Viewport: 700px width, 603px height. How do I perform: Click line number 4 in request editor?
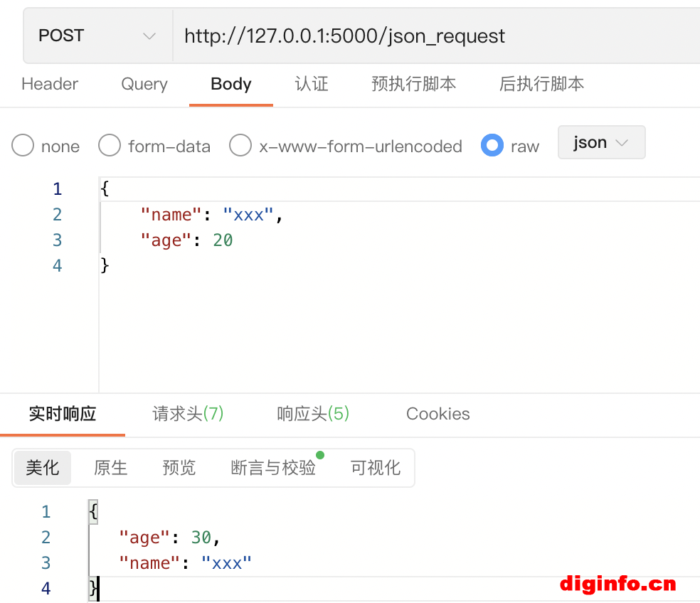pos(57,265)
